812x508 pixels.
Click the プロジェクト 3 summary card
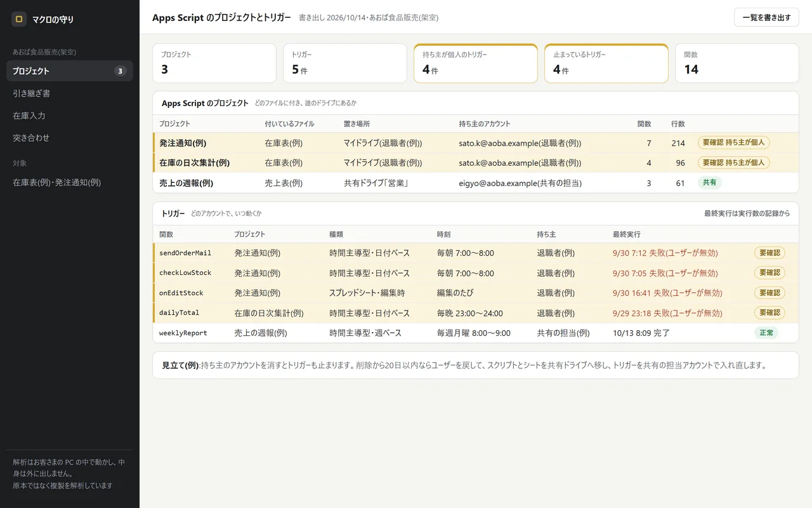click(x=214, y=63)
